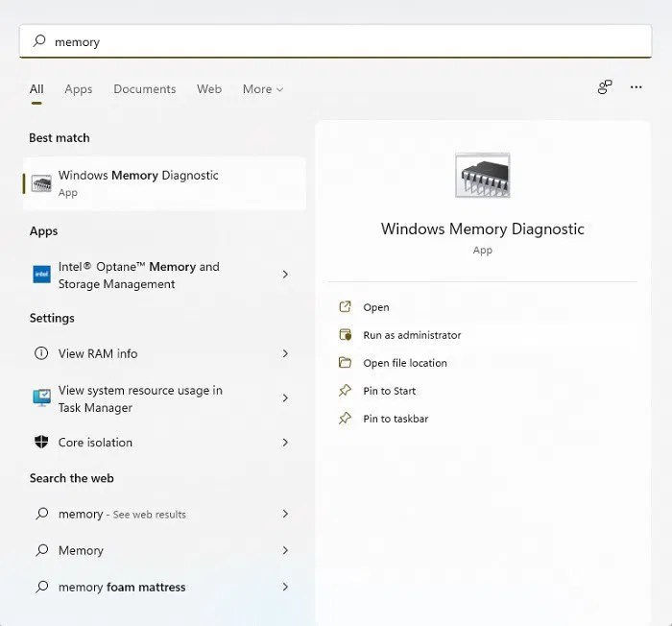
Task: Click the large memory chip icon in the preview pane
Action: [x=483, y=176]
